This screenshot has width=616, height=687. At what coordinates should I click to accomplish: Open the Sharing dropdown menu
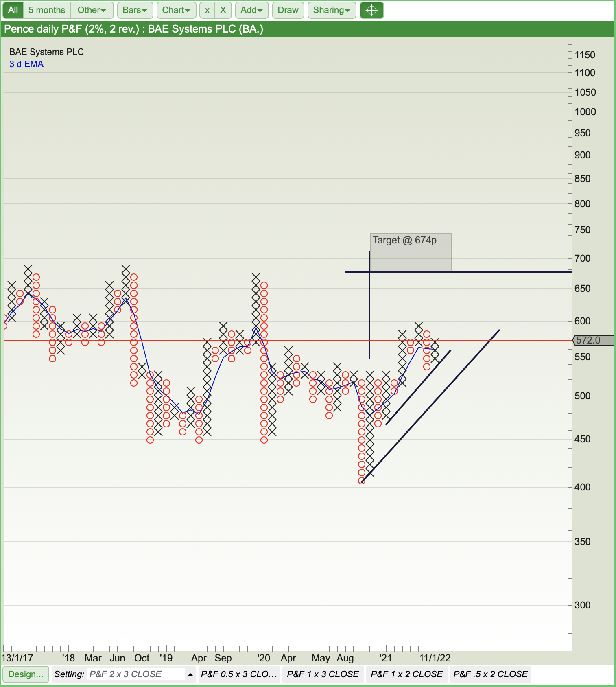click(x=332, y=10)
